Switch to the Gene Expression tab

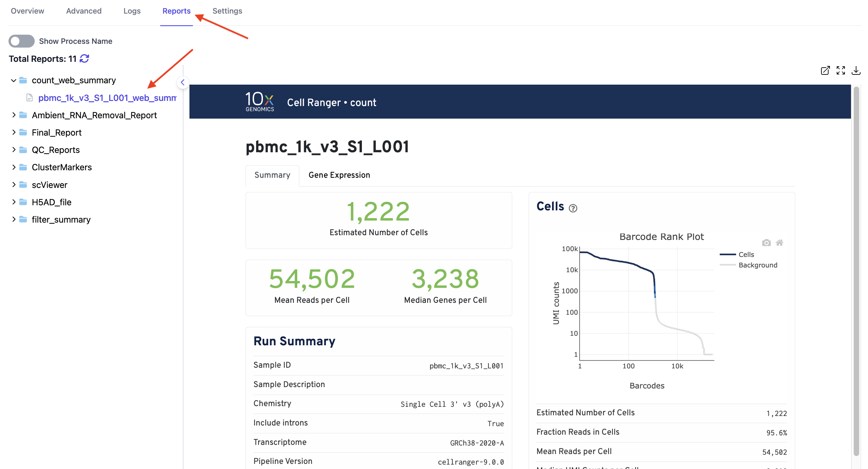tap(339, 175)
